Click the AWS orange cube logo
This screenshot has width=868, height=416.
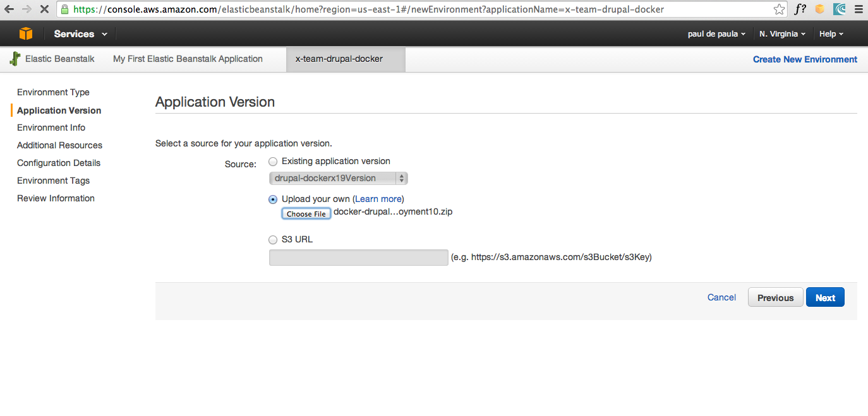pos(25,33)
